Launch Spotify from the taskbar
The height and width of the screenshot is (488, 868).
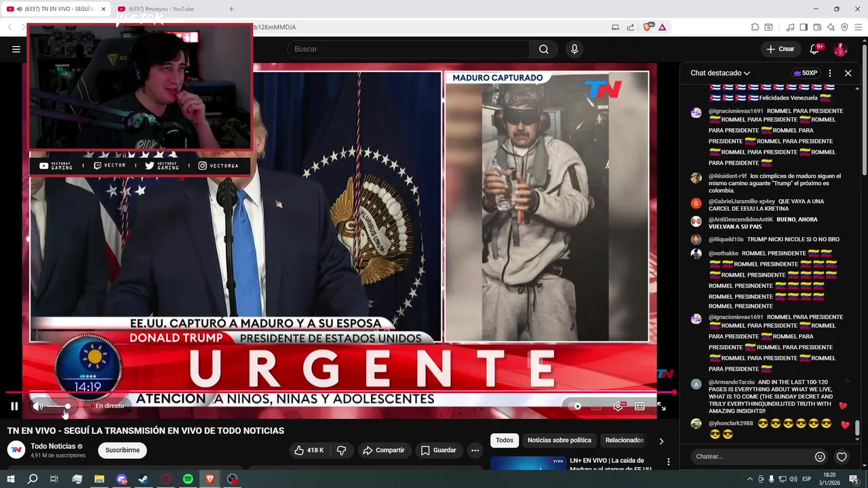click(x=188, y=479)
